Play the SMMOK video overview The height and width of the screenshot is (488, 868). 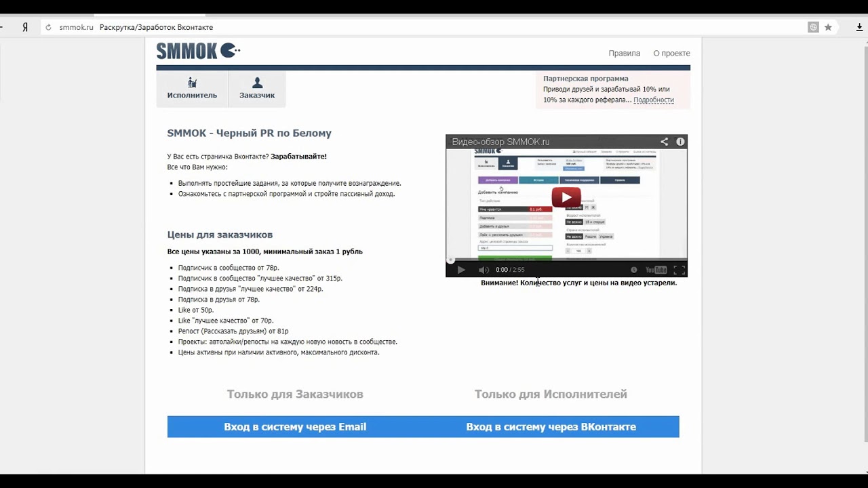pos(566,198)
